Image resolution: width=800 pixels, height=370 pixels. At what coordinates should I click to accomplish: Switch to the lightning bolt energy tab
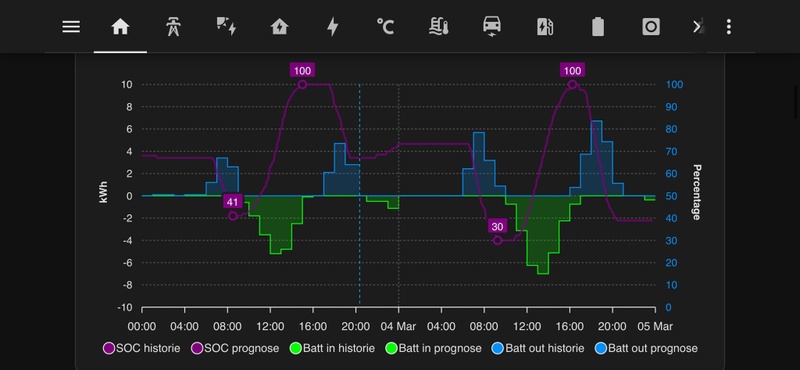[x=332, y=27]
